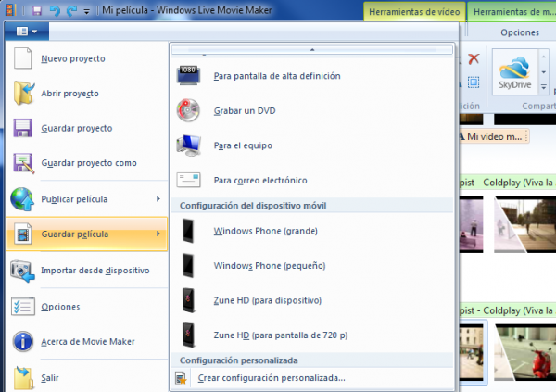The image size is (556, 392).
Task: Expand the Publicar película submenu arrow
Action: [x=158, y=199]
